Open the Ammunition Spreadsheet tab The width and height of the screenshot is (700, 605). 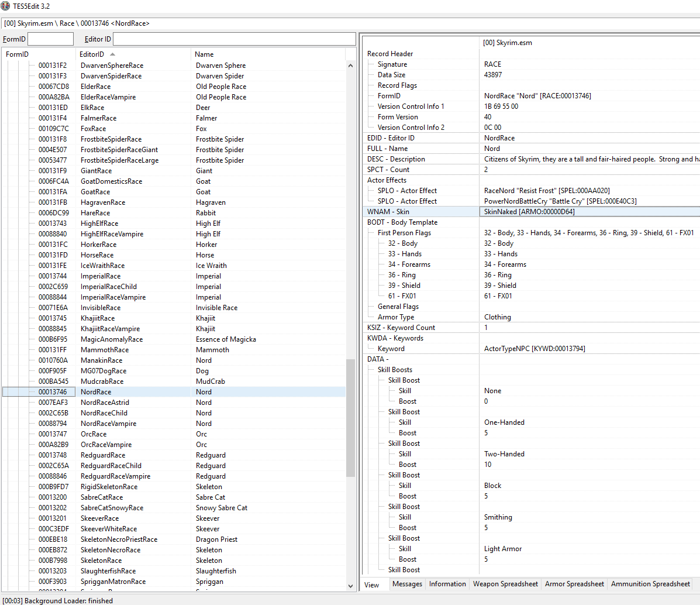point(650,583)
